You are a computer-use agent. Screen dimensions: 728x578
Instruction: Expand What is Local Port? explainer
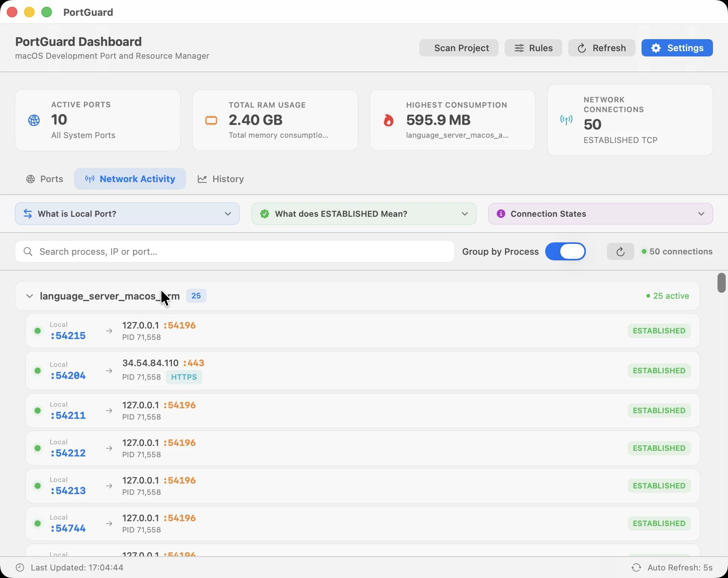127,214
